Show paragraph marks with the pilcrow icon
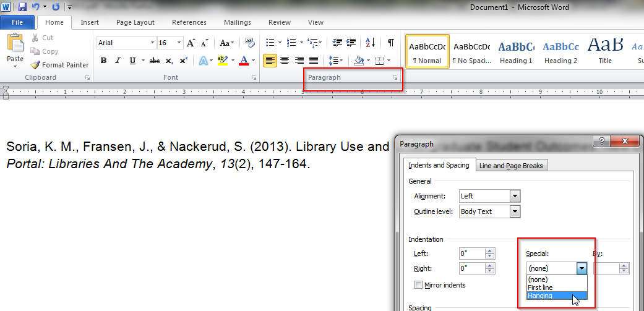This screenshot has height=311, width=644. (x=390, y=43)
